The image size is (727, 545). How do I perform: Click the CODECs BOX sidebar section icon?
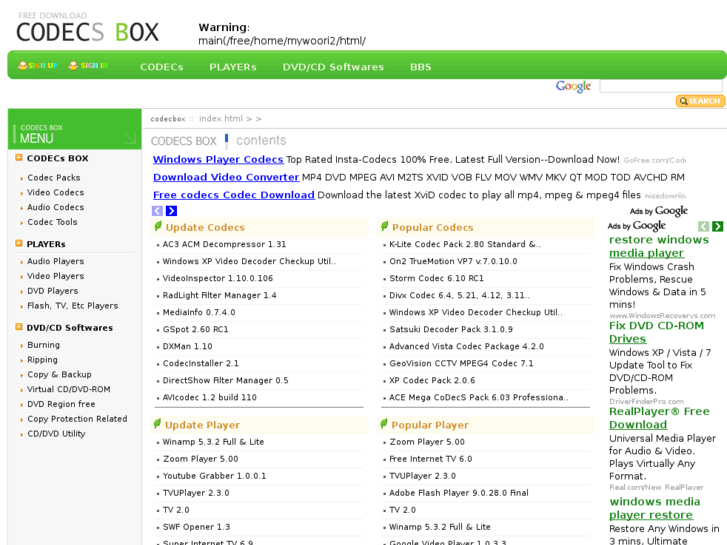coord(19,158)
